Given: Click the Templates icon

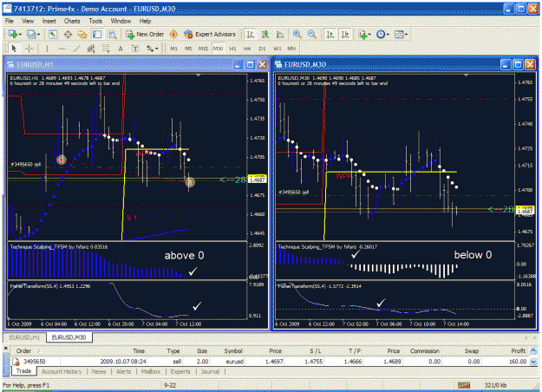Looking at the screenshot, I should pyautogui.click(x=399, y=34).
